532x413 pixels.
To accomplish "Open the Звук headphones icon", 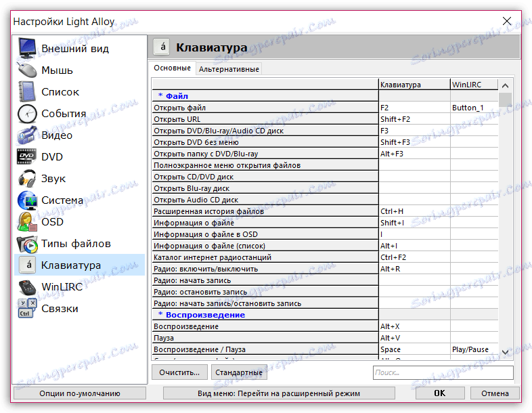I will tap(28, 179).
